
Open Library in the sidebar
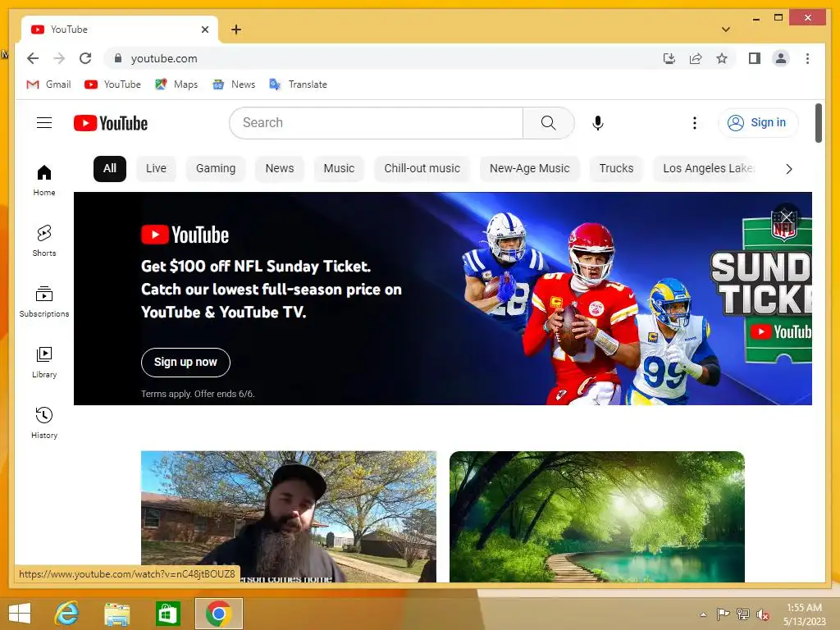(x=44, y=363)
